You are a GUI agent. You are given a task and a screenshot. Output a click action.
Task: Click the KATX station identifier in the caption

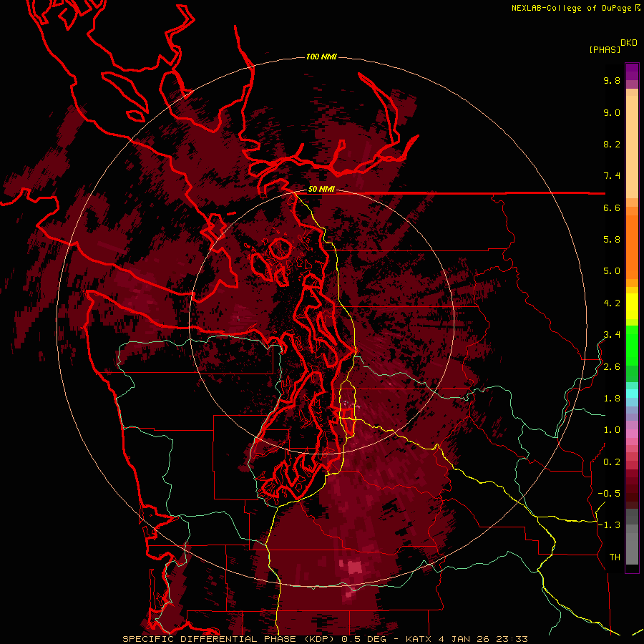(419, 639)
